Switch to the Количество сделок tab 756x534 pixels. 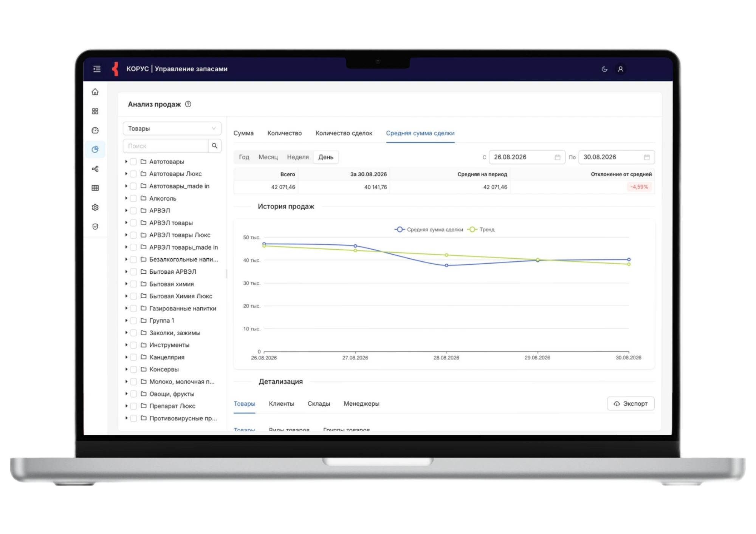[x=344, y=133]
